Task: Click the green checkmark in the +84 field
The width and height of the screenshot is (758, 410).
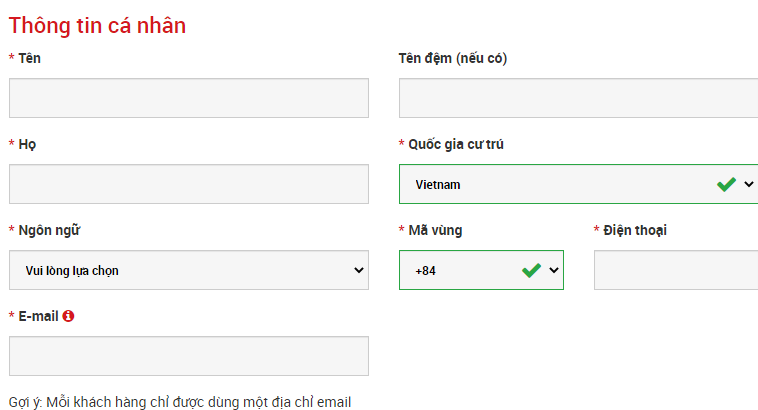Action: click(531, 270)
